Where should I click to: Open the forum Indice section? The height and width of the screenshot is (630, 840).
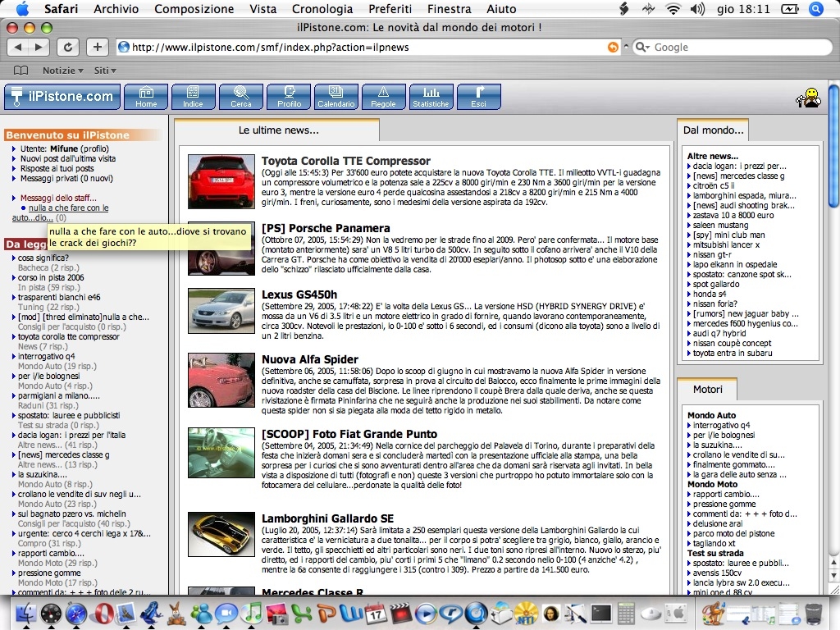coord(193,97)
